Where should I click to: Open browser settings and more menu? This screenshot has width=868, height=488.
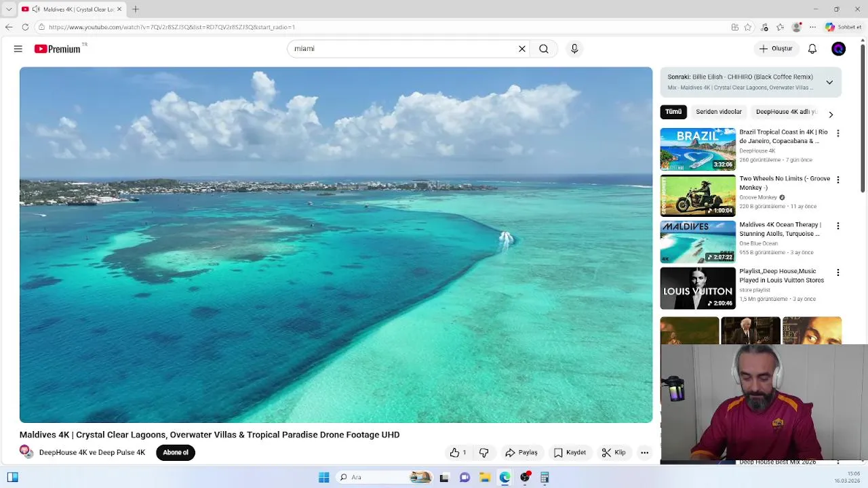click(812, 27)
